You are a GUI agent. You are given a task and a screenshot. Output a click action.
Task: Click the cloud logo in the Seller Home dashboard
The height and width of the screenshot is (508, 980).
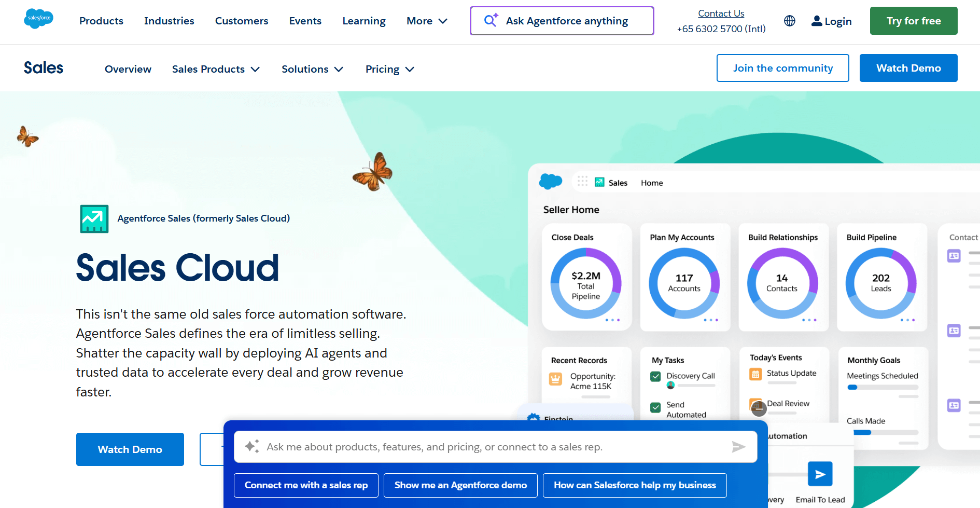551,181
